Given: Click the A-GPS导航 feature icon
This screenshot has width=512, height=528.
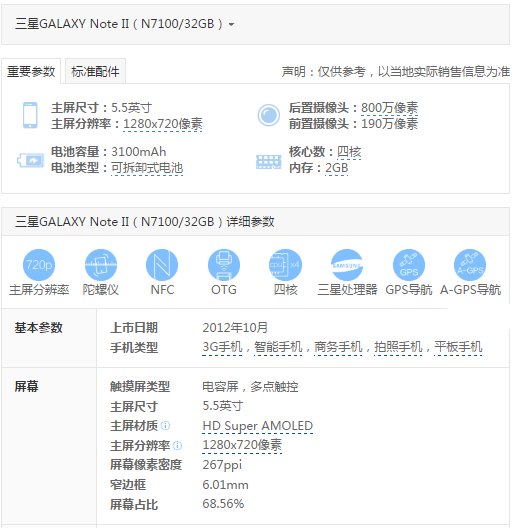Looking at the screenshot, I should [470, 265].
